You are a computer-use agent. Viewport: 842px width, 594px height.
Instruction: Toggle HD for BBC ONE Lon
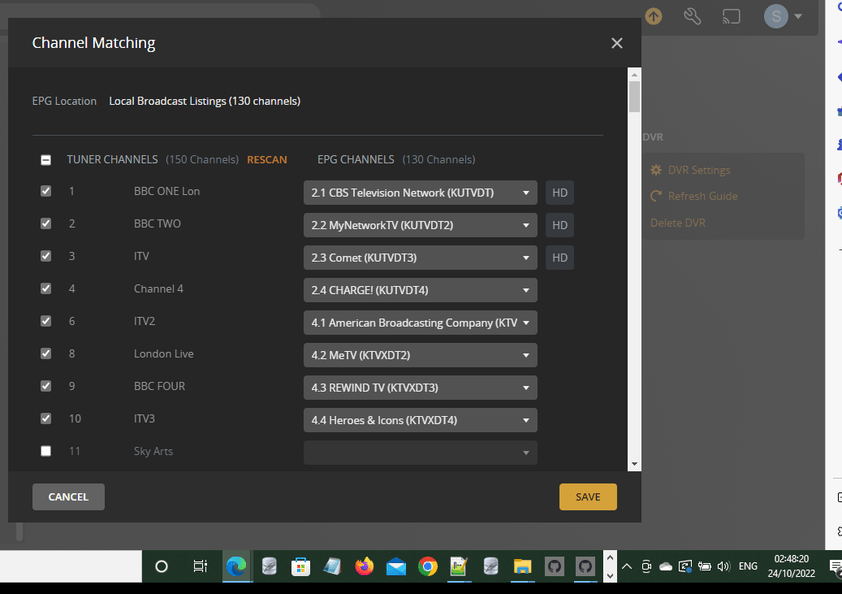pyautogui.click(x=560, y=193)
